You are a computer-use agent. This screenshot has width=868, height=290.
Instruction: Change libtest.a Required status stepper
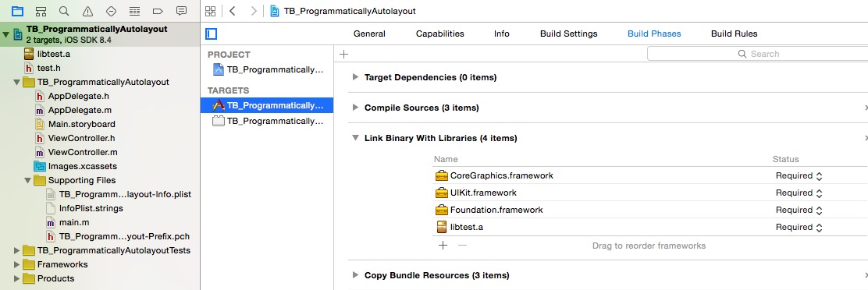820,227
